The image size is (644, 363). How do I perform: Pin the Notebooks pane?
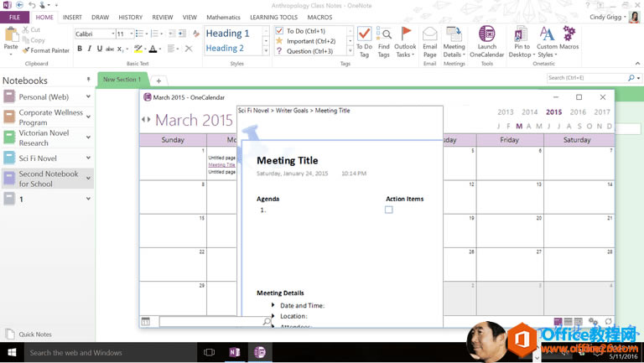tap(88, 80)
